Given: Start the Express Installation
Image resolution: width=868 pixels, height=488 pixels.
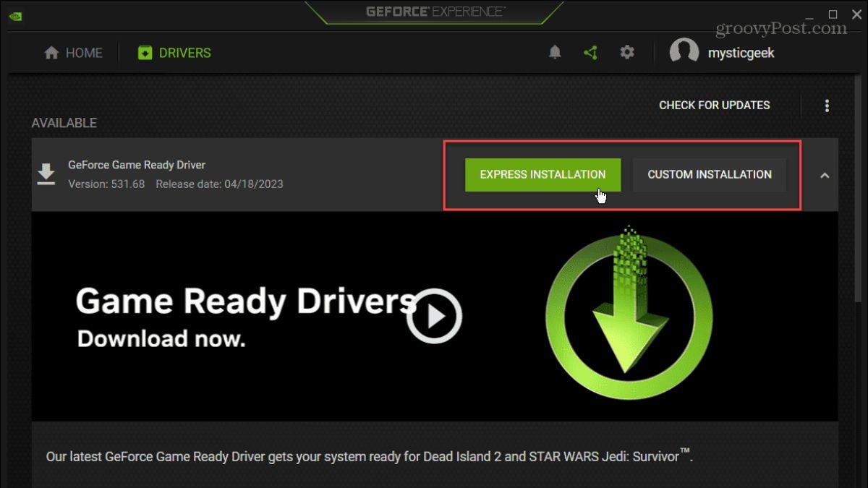Looking at the screenshot, I should point(542,174).
